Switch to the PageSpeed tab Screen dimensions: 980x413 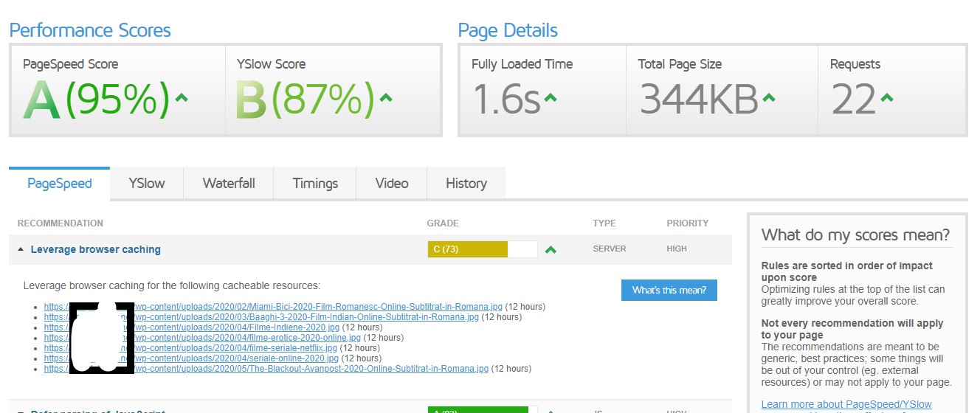(x=60, y=184)
